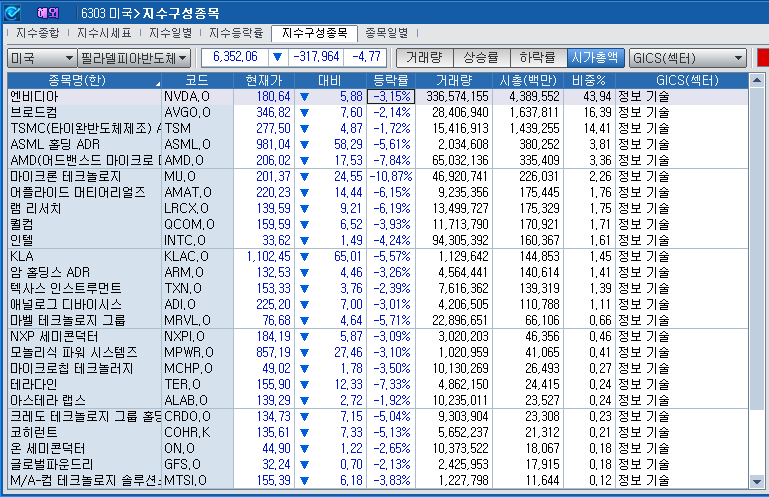
Task: Click the red button at the toolbar's right edge
Action: point(763,57)
